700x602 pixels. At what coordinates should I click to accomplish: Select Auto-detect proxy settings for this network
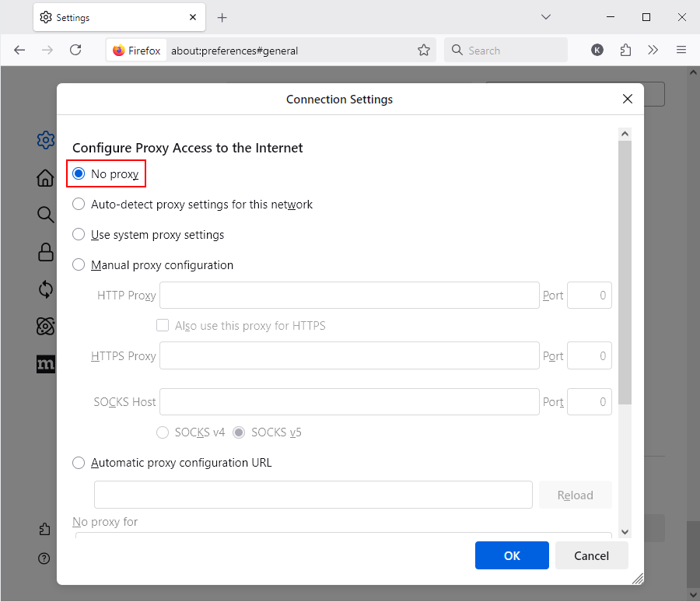[x=79, y=205]
